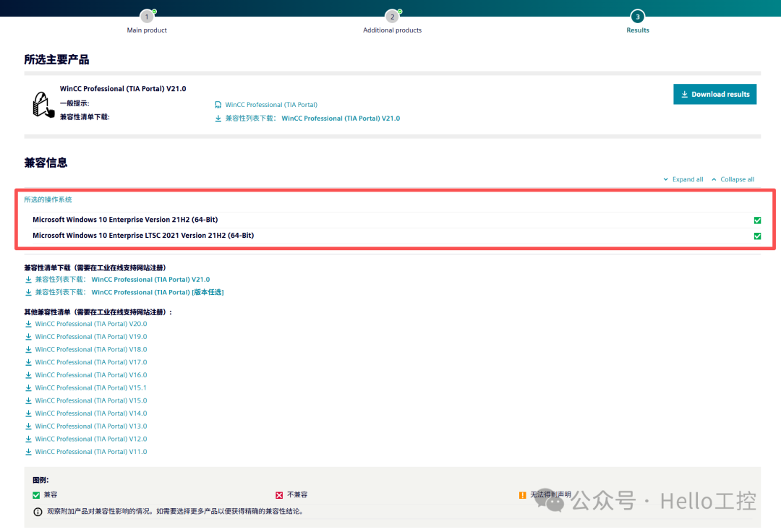Open compatibility list download with 版本任选

[129, 292]
